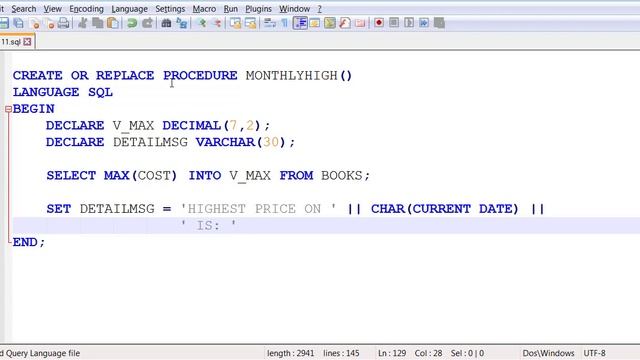Click the Save All toolbar icon

click(x=19, y=23)
